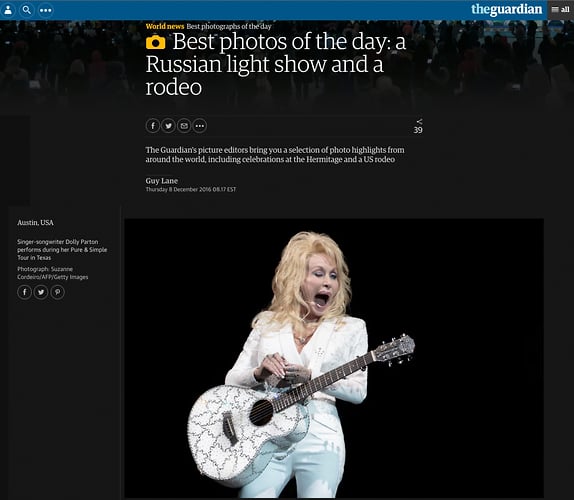
Task: Open the 'all' sections menu
Action: coord(560,10)
